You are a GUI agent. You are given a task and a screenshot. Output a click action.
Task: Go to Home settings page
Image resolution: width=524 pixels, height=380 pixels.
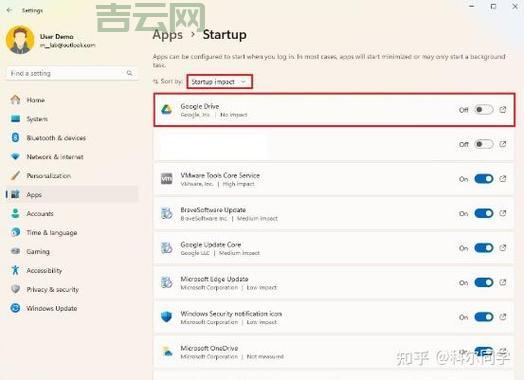tap(35, 100)
